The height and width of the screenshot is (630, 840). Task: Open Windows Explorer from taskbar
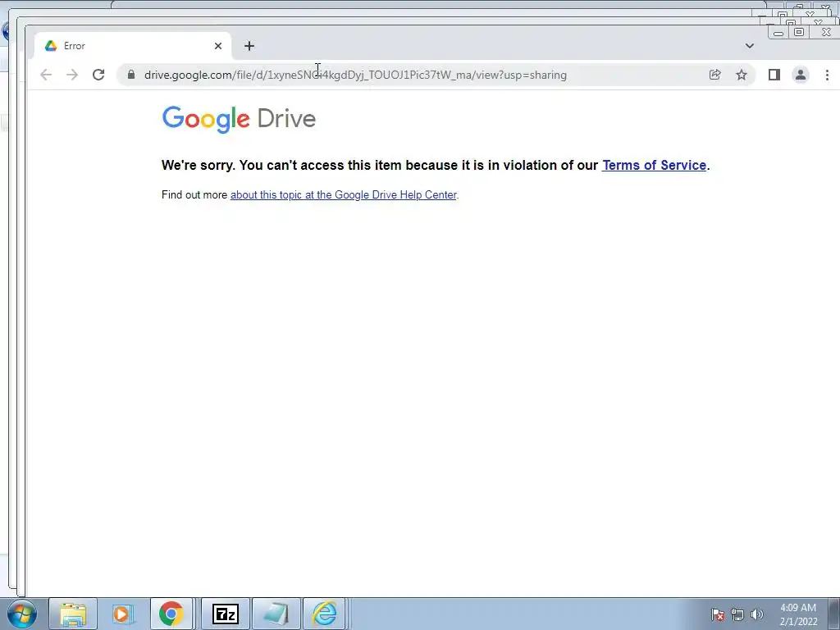click(73, 614)
